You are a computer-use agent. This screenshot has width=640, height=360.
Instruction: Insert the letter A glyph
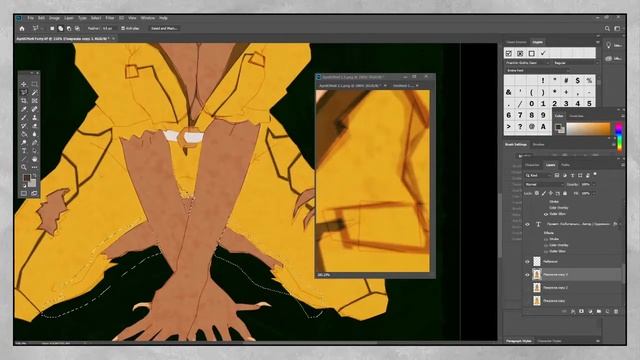pyautogui.click(x=543, y=127)
